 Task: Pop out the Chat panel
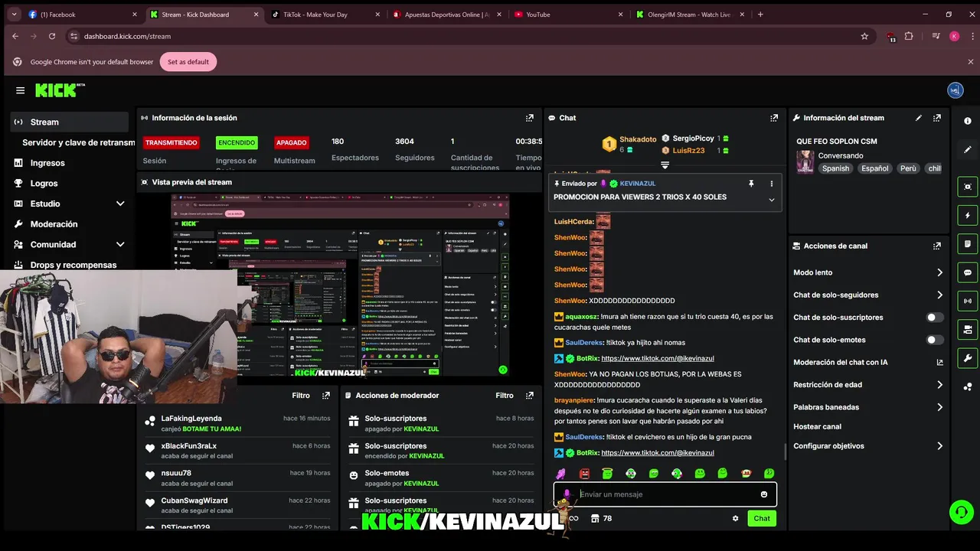click(774, 118)
